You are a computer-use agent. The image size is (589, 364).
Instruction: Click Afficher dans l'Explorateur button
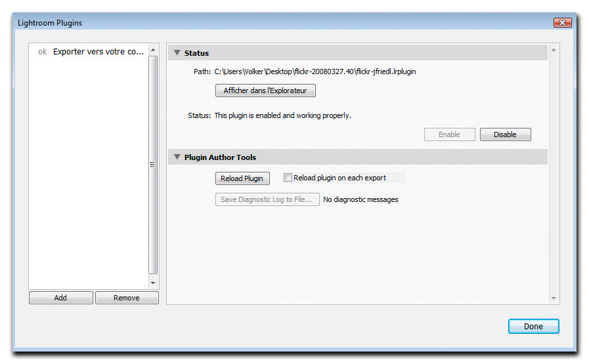(x=265, y=91)
